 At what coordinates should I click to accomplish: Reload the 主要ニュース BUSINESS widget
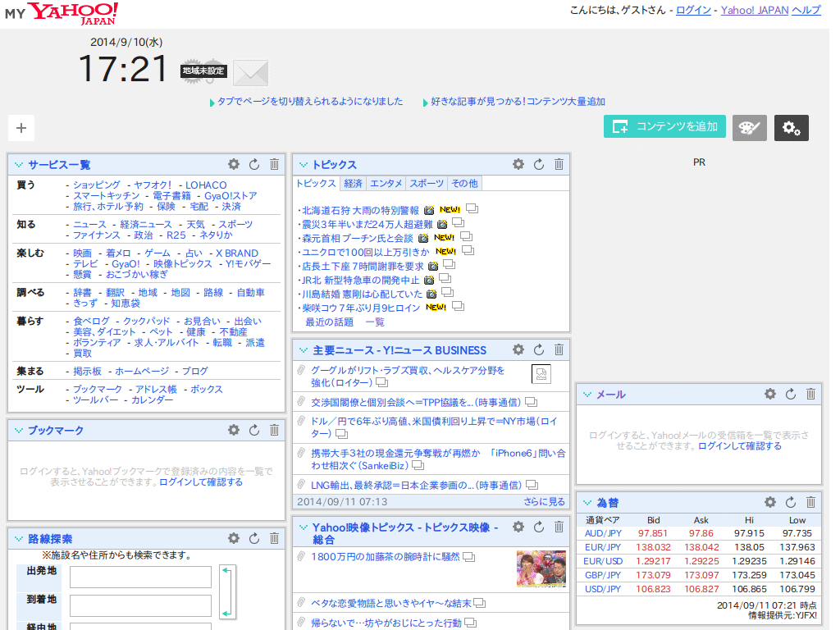[x=538, y=349]
